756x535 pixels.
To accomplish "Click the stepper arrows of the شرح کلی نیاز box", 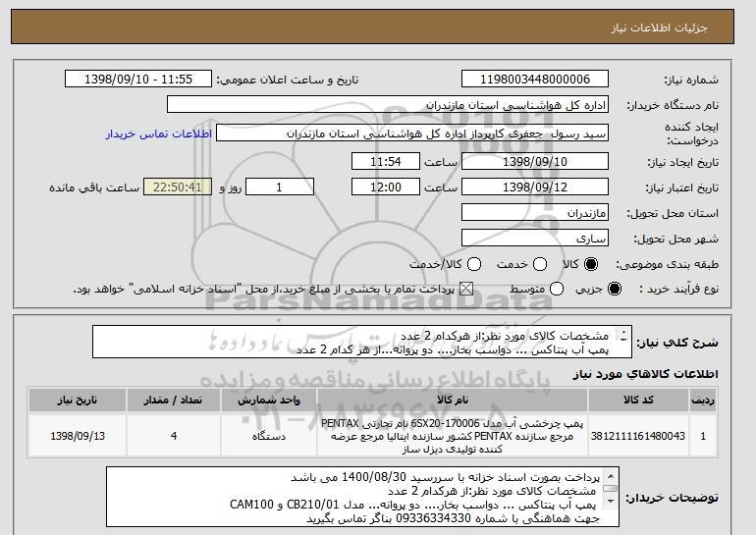I will [x=623, y=336].
